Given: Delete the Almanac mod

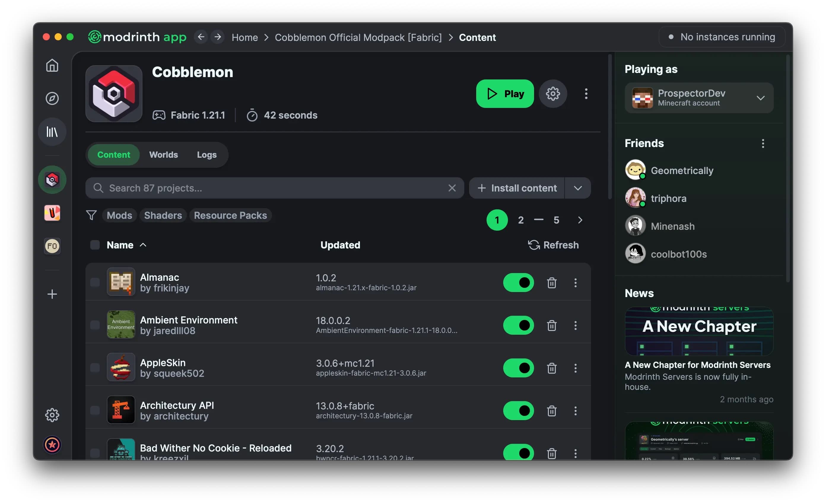Looking at the screenshot, I should [552, 283].
